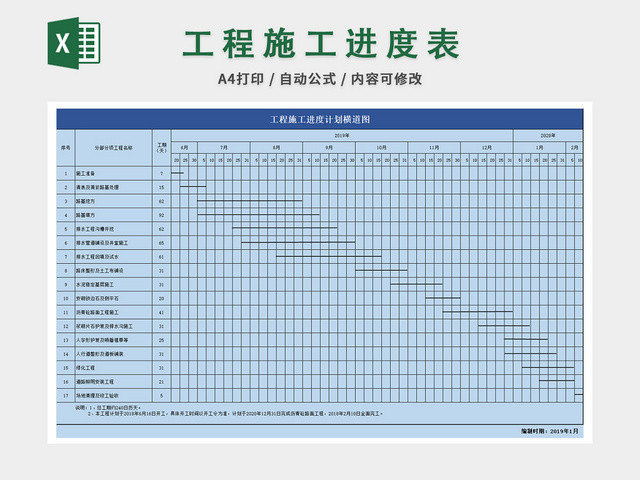Click the subtitle A4打印 / 自动公式 / 内容可修改

[x=320, y=79]
